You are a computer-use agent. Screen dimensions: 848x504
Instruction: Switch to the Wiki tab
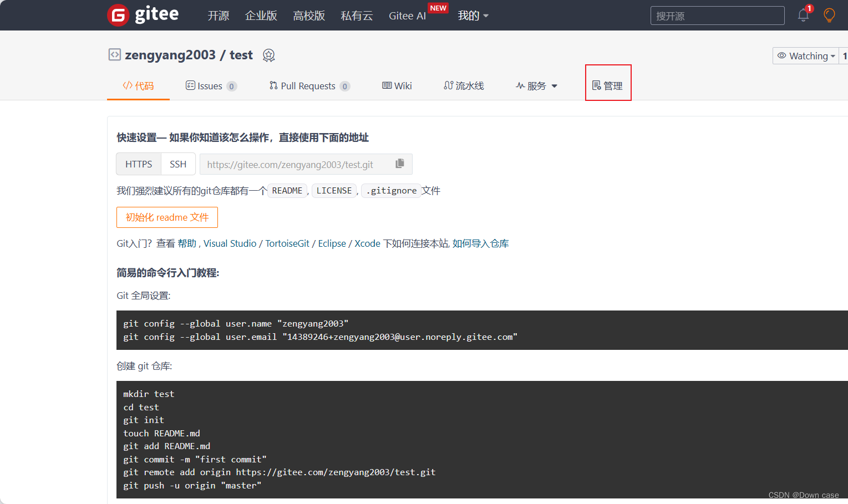(397, 86)
